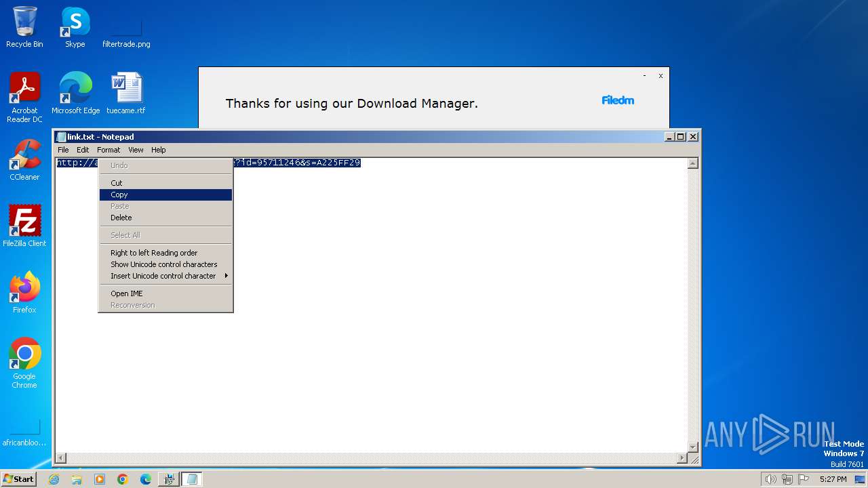Expand Insert Unicode control character submenu

pyautogui.click(x=165, y=276)
